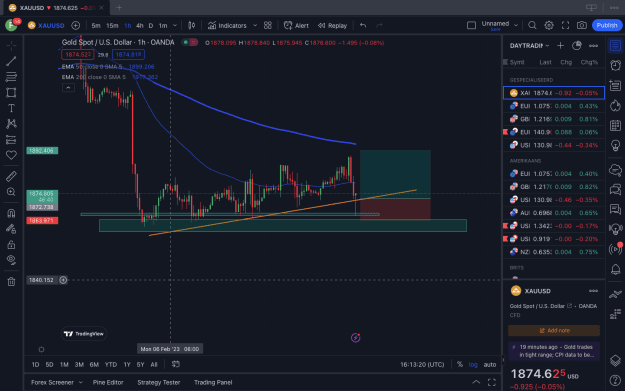
Task: Undo the last chart action
Action: click(363, 26)
